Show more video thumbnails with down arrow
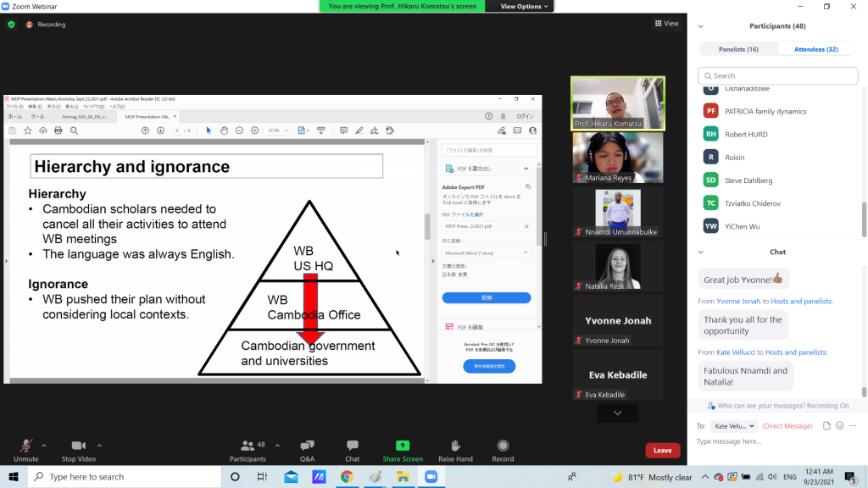The width and height of the screenshot is (868, 488). pyautogui.click(x=617, y=413)
